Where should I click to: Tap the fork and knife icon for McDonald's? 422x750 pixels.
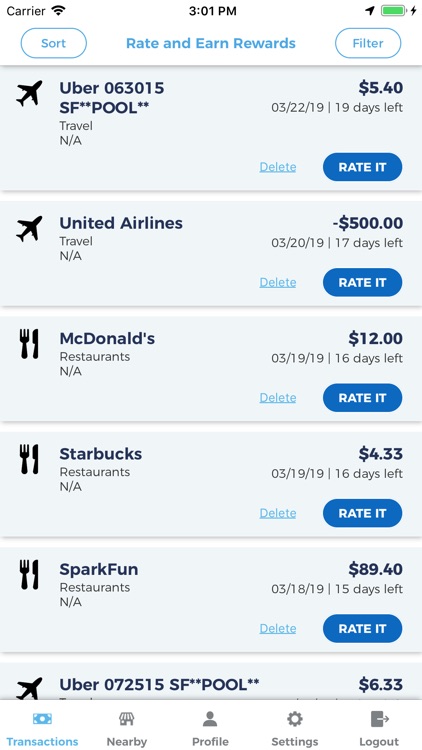29,344
